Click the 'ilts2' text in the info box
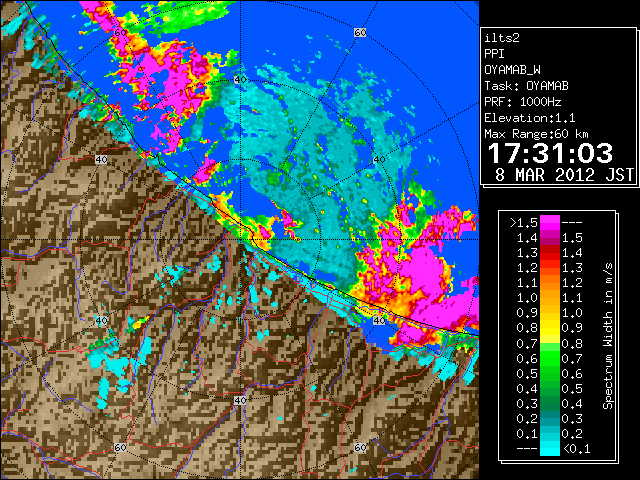Screen dimensions: 640x480 click(x=502, y=38)
